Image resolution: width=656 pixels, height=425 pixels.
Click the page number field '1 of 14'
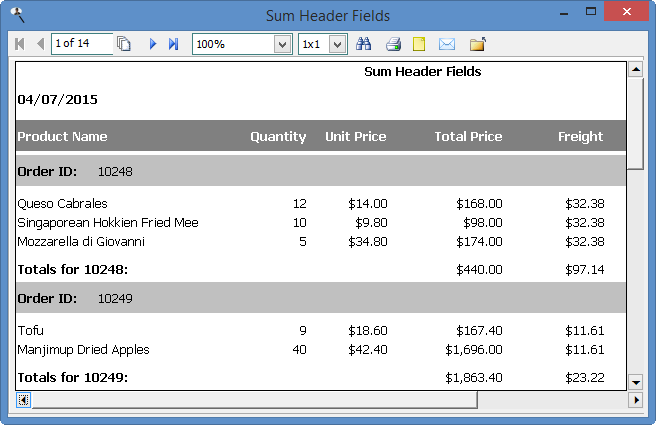pos(81,44)
